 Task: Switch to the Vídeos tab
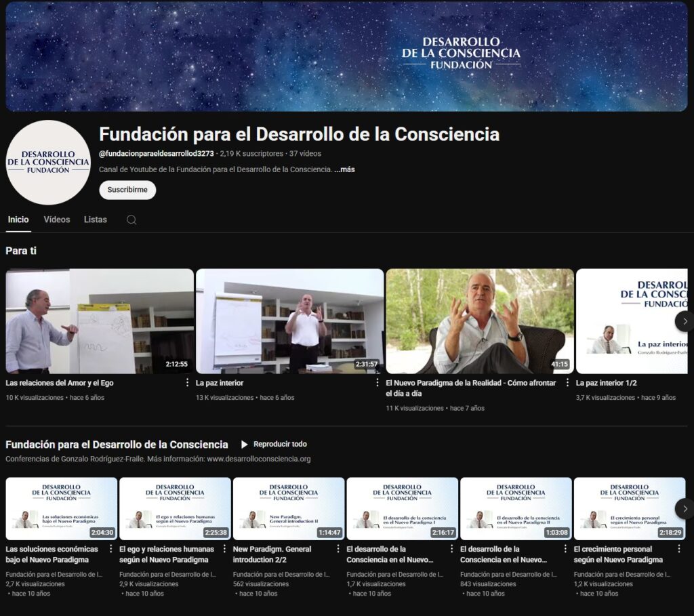coord(57,220)
